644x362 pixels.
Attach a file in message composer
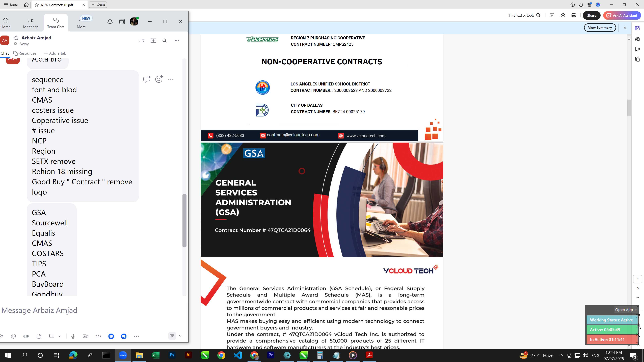pyautogui.click(x=39, y=336)
